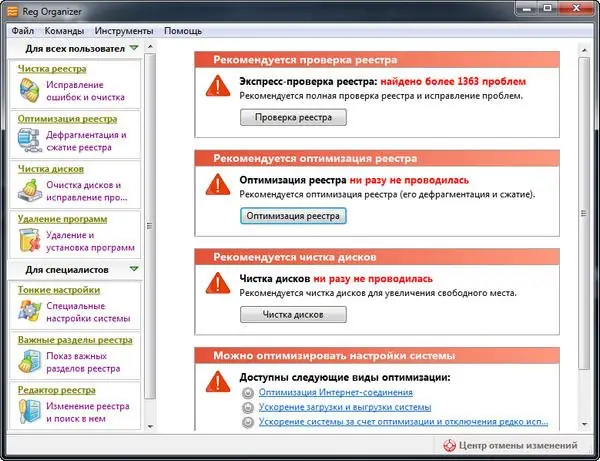Open Ускорение системы за счет оптимизации link
Image resolution: width=600 pixels, height=461 pixels.
403,422
